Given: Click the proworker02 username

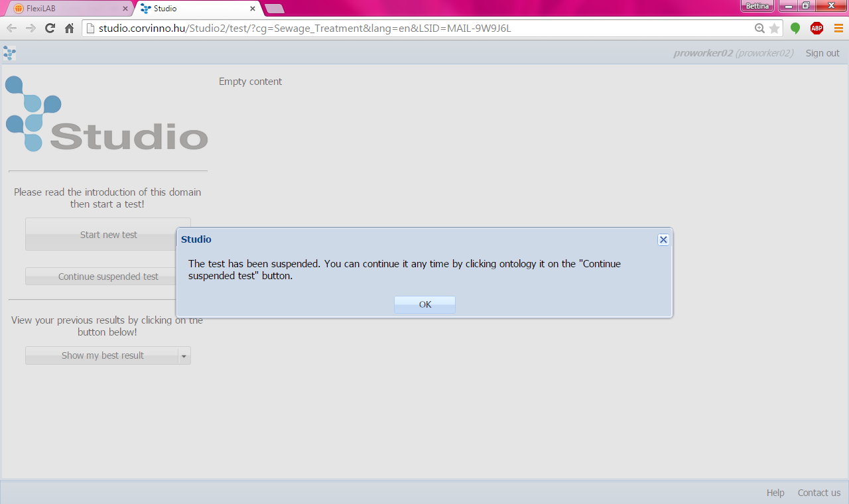Looking at the screenshot, I should pos(703,53).
